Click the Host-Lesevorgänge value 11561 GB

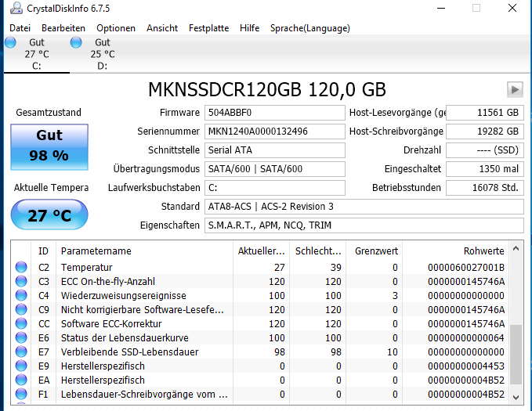pyautogui.click(x=485, y=113)
